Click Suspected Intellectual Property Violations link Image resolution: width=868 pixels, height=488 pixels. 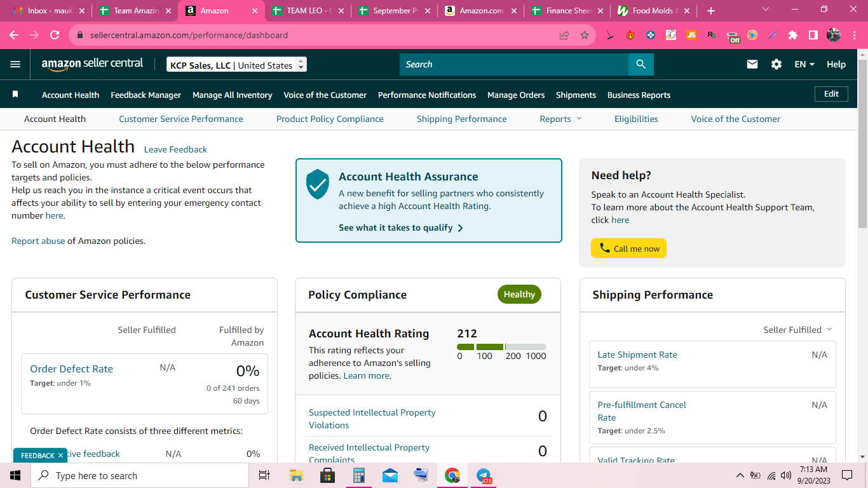(372, 419)
